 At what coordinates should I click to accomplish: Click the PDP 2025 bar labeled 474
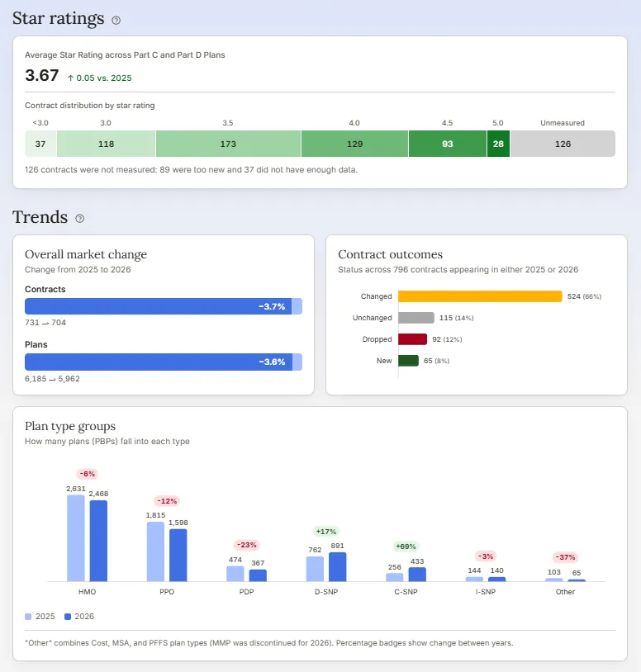[x=235, y=574]
